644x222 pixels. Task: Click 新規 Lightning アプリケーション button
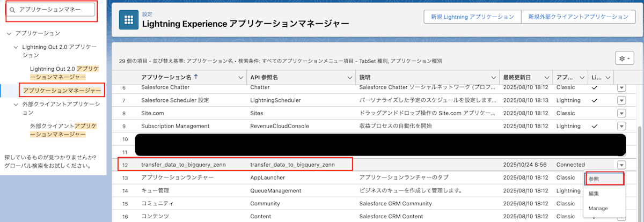(472, 17)
